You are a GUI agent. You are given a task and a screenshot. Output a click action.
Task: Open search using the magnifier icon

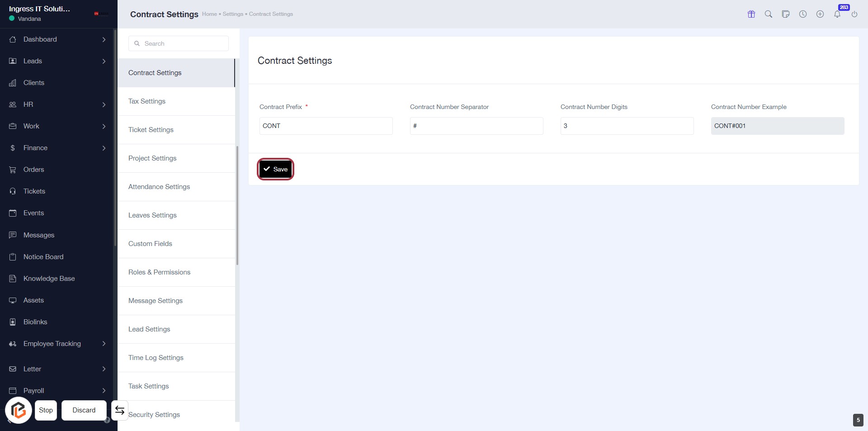(769, 14)
